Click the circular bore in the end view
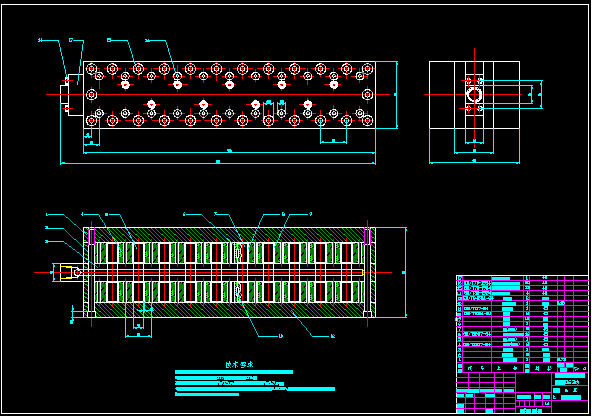Screen dimensions: 592x417 474,94
